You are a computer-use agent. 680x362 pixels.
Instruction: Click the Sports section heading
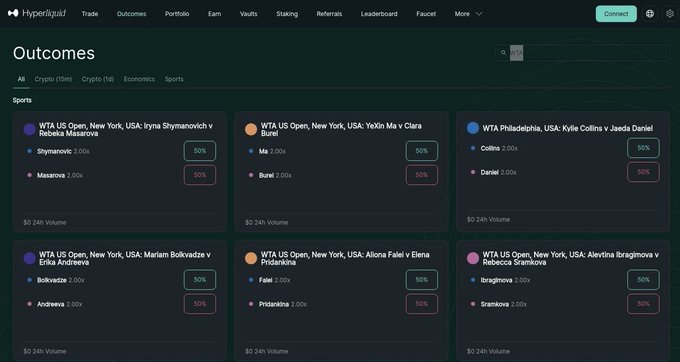pyautogui.click(x=22, y=100)
